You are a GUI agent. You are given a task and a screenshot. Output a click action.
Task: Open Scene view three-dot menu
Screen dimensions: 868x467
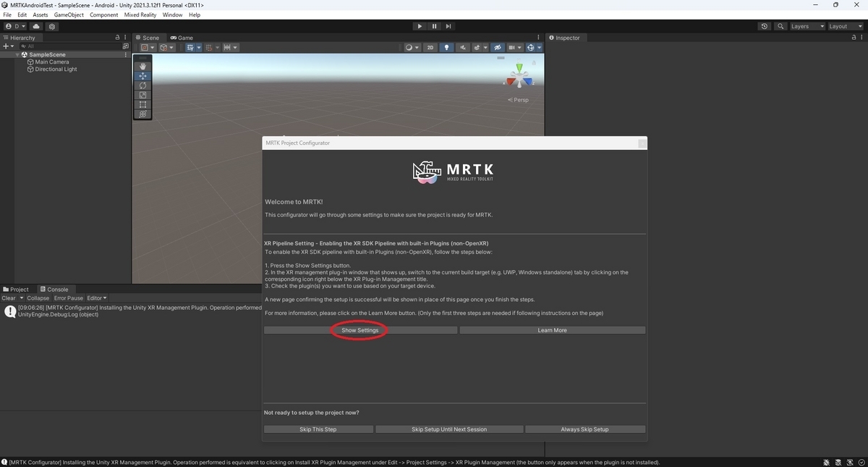tap(537, 37)
